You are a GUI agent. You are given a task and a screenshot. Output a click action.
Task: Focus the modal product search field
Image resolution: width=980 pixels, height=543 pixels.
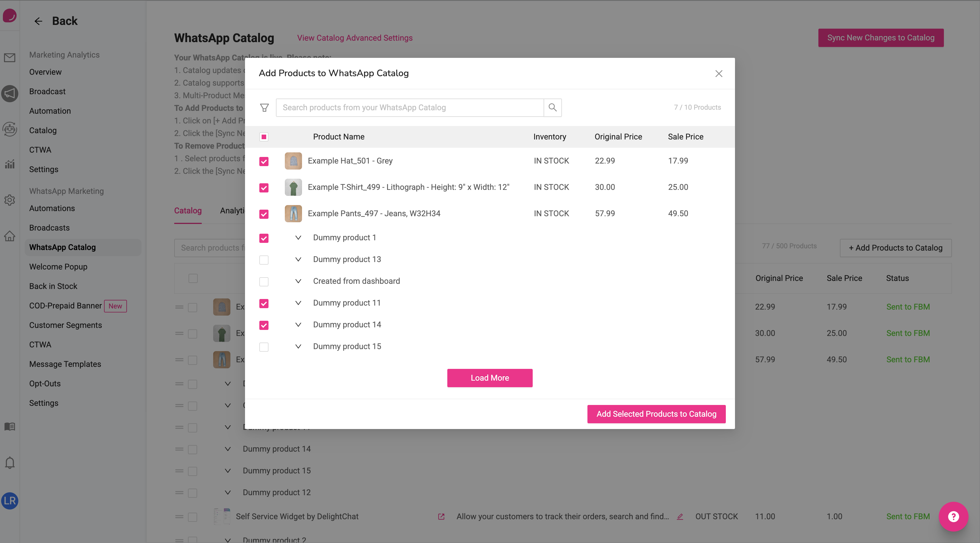point(410,108)
